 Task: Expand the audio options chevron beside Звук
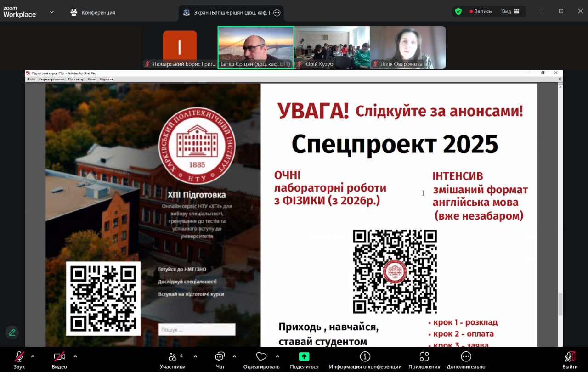point(33,356)
